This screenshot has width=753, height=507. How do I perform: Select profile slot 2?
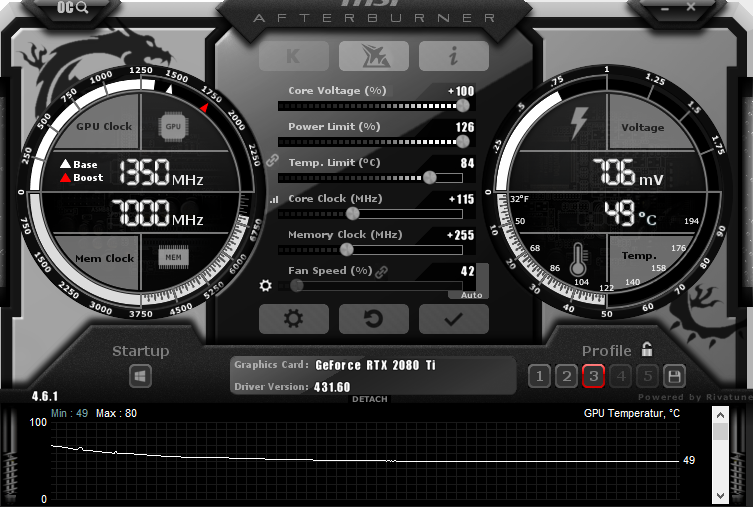tap(567, 376)
